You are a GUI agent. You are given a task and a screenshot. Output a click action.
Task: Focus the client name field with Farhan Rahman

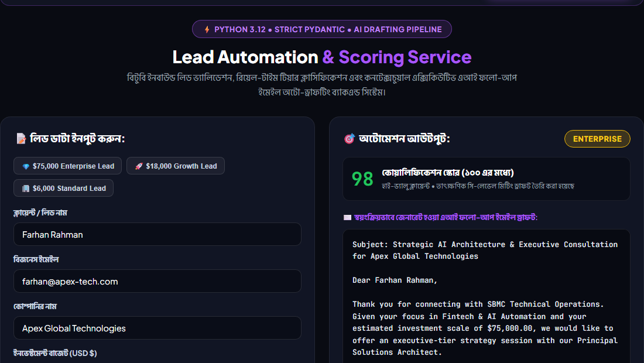(x=157, y=234)
